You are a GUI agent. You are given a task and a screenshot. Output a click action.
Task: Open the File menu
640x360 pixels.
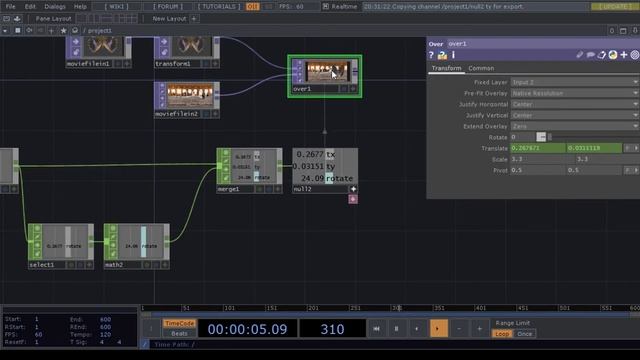click(x=11, y=7)
